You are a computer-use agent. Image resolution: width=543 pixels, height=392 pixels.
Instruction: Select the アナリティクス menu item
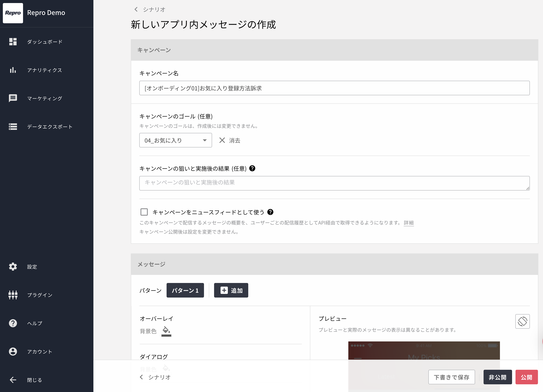tap(44, 70)
